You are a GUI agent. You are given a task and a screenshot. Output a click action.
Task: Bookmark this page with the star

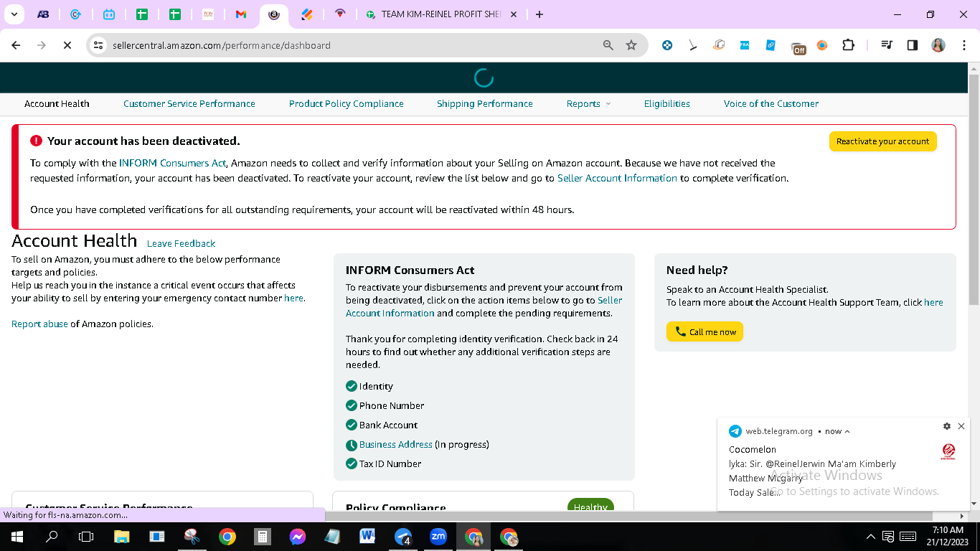631,45
